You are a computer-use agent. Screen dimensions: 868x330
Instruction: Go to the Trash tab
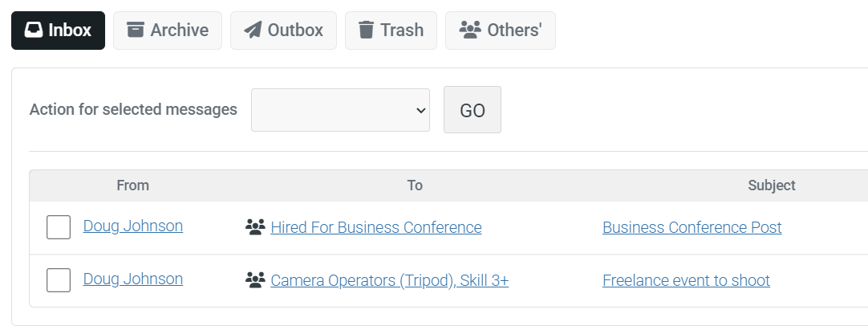pyautogui.click(x=391, y=31)
